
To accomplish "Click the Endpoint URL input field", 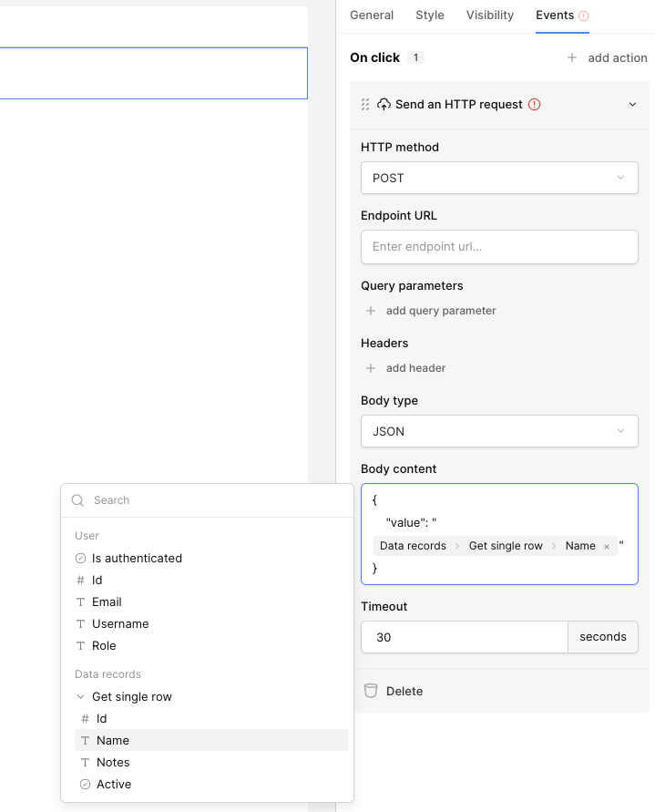I will click(499, 247).
